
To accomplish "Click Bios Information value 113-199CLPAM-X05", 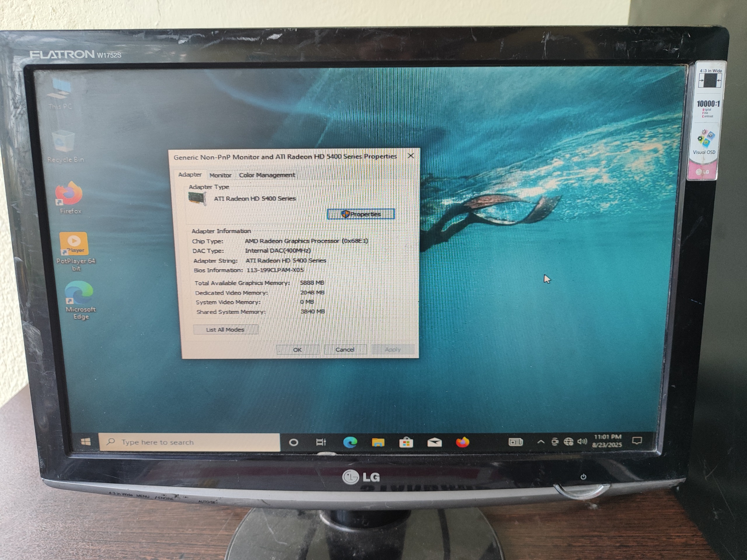I will (275, 270).
